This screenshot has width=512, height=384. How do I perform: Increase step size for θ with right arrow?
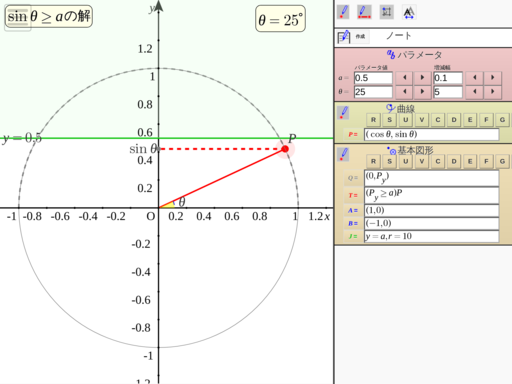pyautogui.click(x=493, y=92)
